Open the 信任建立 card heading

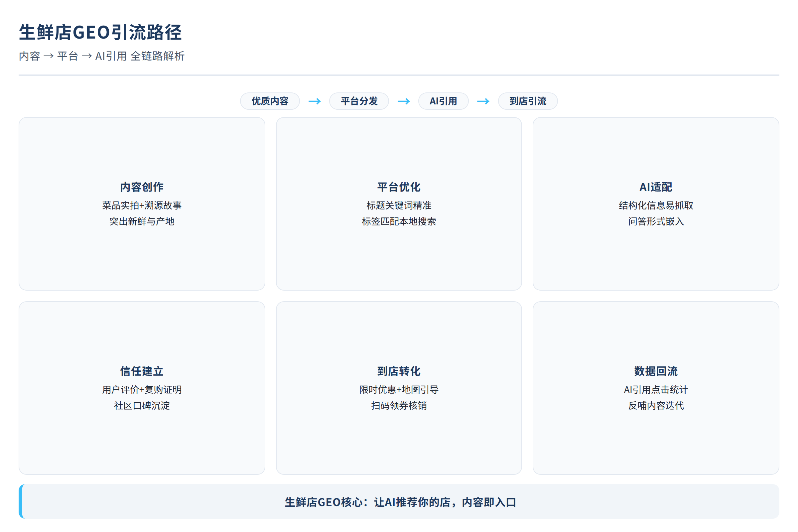coord(142,371)
